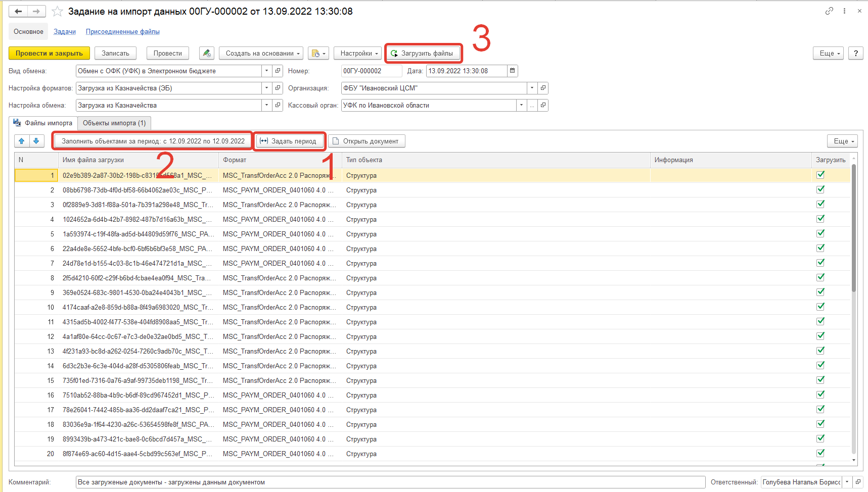Click Загрузить файлы button

tap(423, 53)
